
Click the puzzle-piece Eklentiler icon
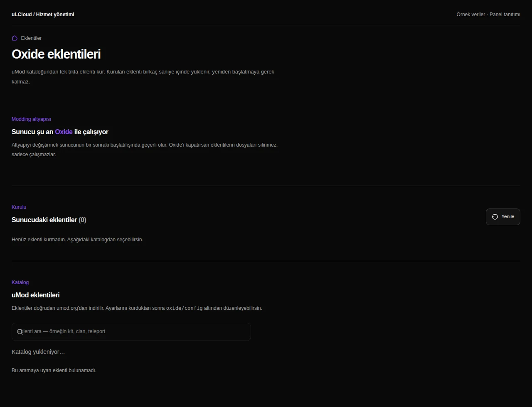(15, 38)
